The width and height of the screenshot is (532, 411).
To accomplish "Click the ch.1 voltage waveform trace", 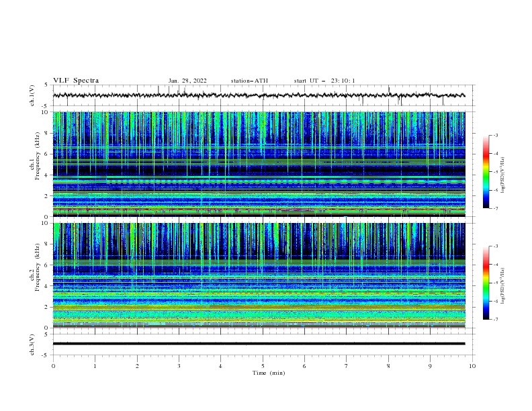I will (x=259, y=95).
